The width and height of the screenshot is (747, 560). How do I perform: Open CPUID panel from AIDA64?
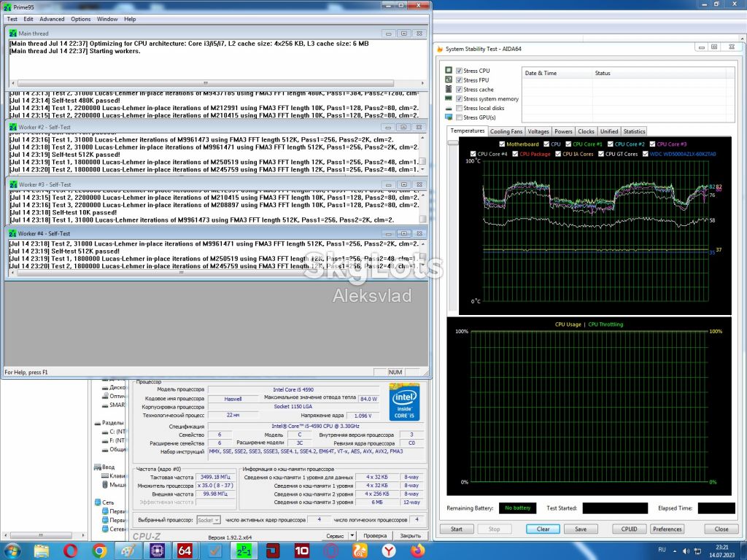(x=629, y=529)
